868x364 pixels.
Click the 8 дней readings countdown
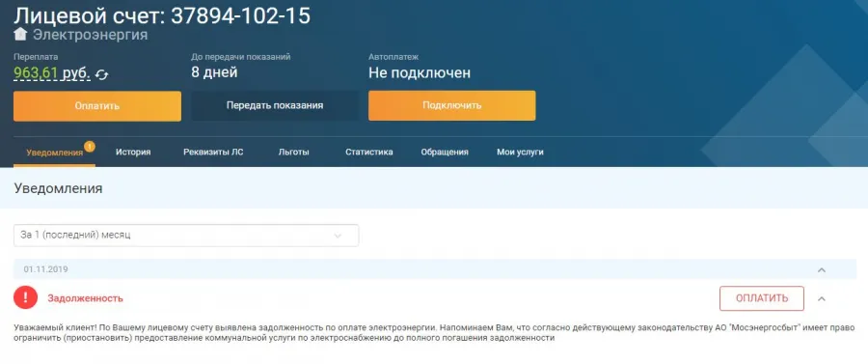click(214, 72)
